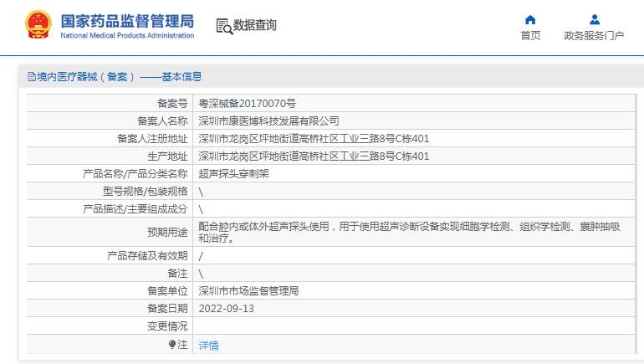Select 深圳市市场监督管理局 value
This screenshot has height=364, width=644.
pyautogui.click(x=248, y=291)
